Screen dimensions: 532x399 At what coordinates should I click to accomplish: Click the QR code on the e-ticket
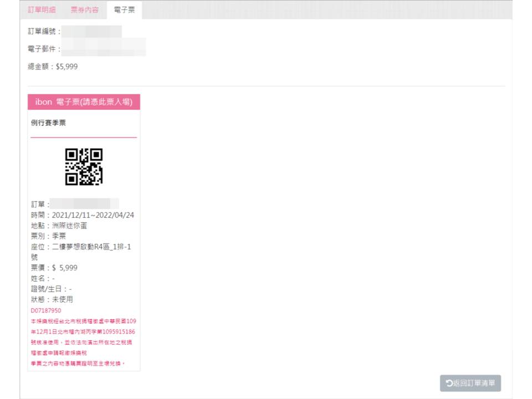click(x=84, y=167)
